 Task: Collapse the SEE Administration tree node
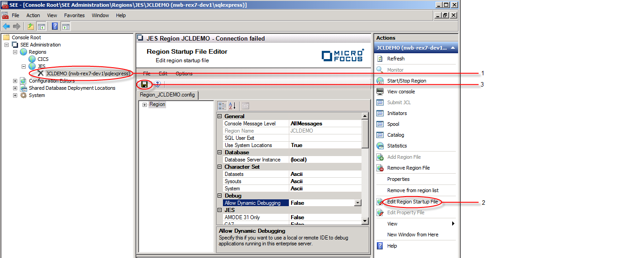coord(6,45)
